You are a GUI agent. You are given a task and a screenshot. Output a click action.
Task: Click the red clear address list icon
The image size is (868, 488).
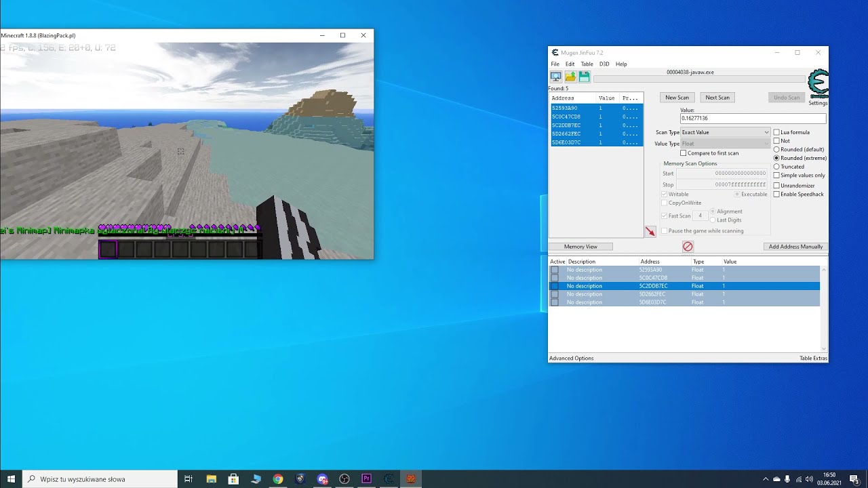tap(688, 247)
